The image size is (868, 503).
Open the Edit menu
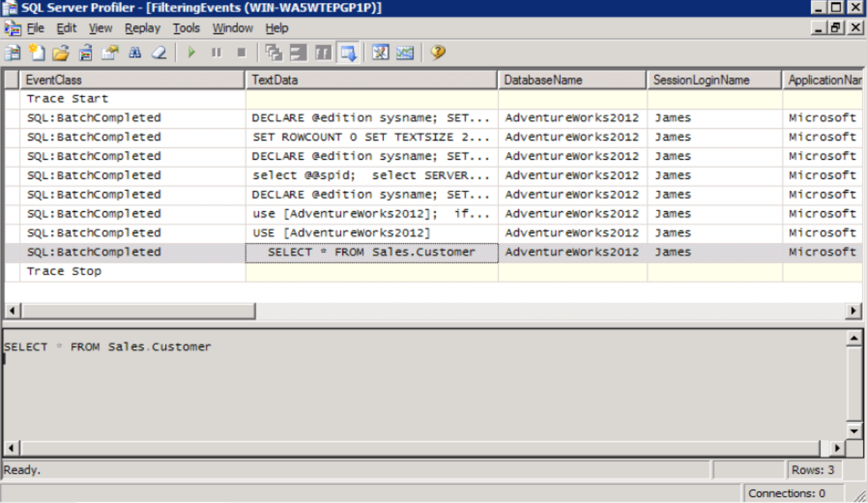pos(66,28)
